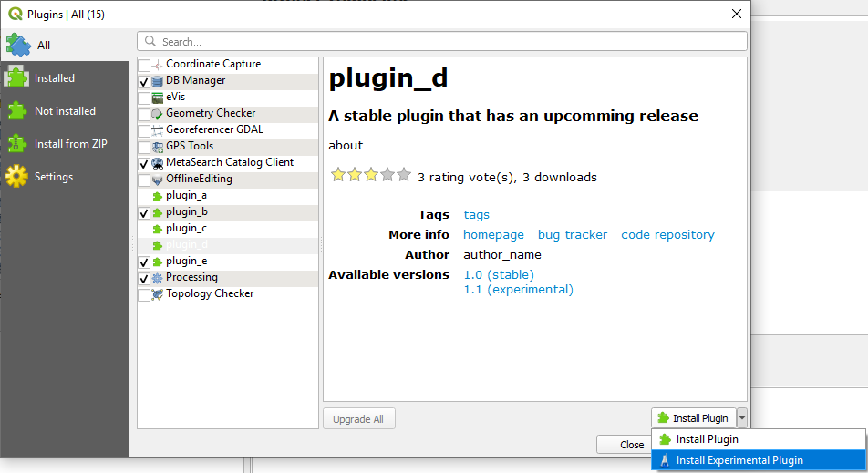Uncheck MetaSearch Catalog Client checkbox

tap(144, 164)
